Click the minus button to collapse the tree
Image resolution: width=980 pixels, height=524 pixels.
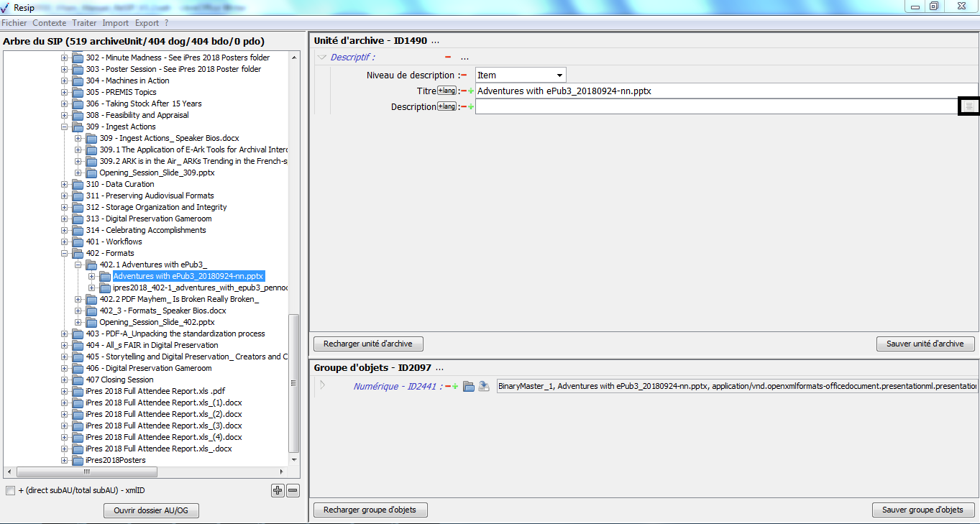[293, 491]
